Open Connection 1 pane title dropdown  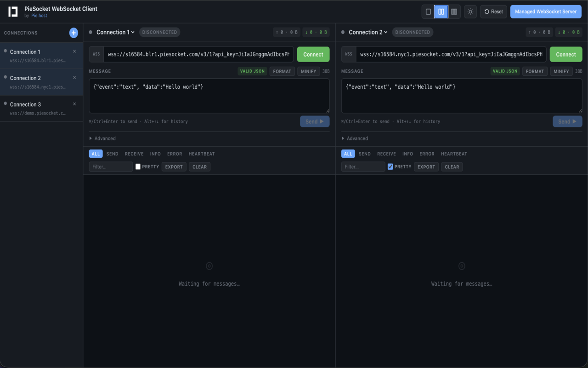click(115, 32)
